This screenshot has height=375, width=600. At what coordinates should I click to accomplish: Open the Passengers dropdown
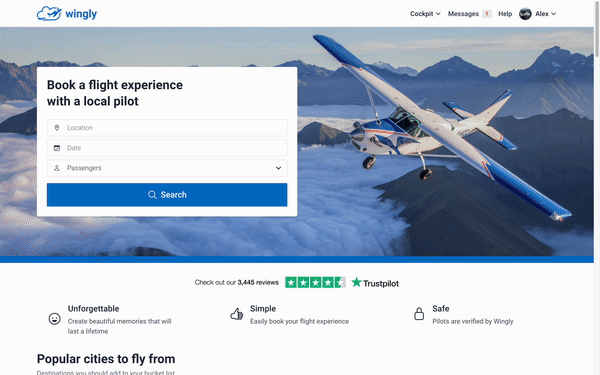tap(167, 168)
